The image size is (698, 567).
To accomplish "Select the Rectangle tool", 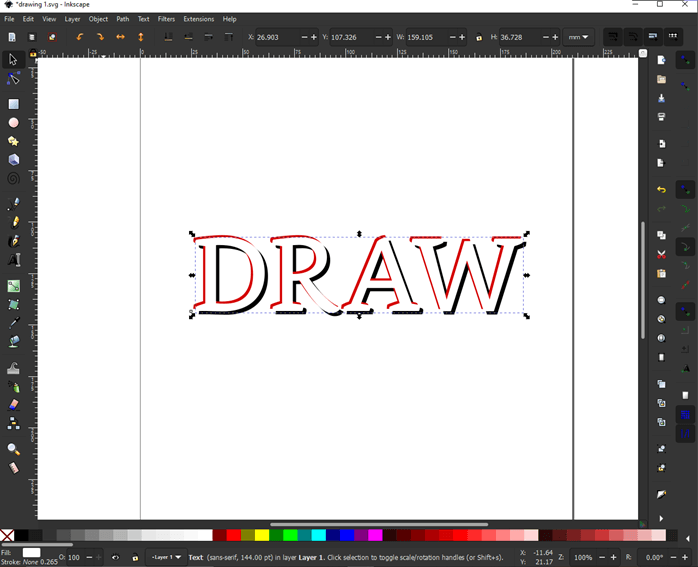I will point(13,104).
